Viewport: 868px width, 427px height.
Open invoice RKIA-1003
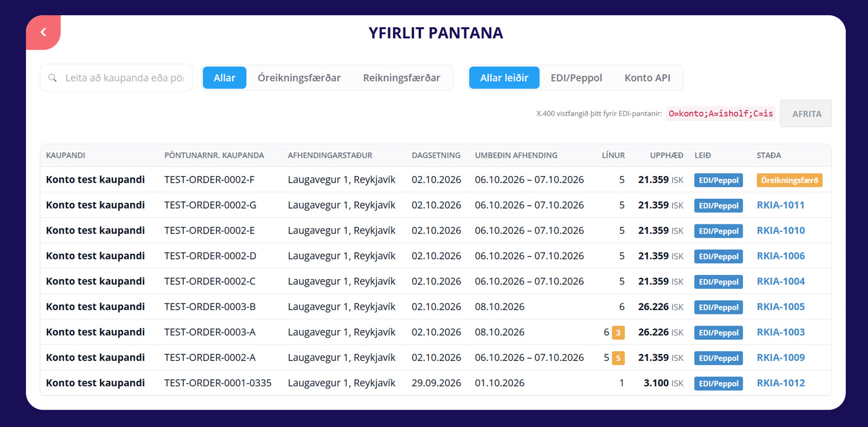780,333
